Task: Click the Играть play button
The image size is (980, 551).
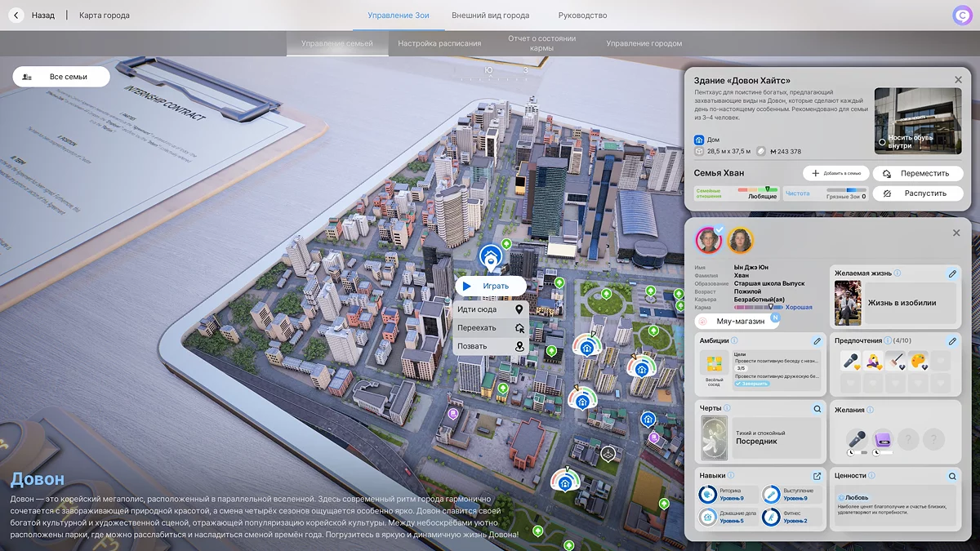Action: 490,287
